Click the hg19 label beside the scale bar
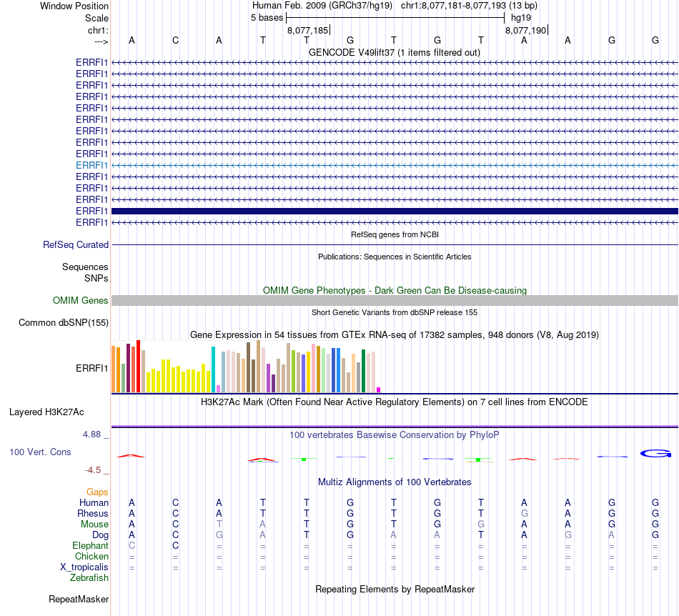The height and width of the screenshot is (616, 679). [x=521, y=18]
